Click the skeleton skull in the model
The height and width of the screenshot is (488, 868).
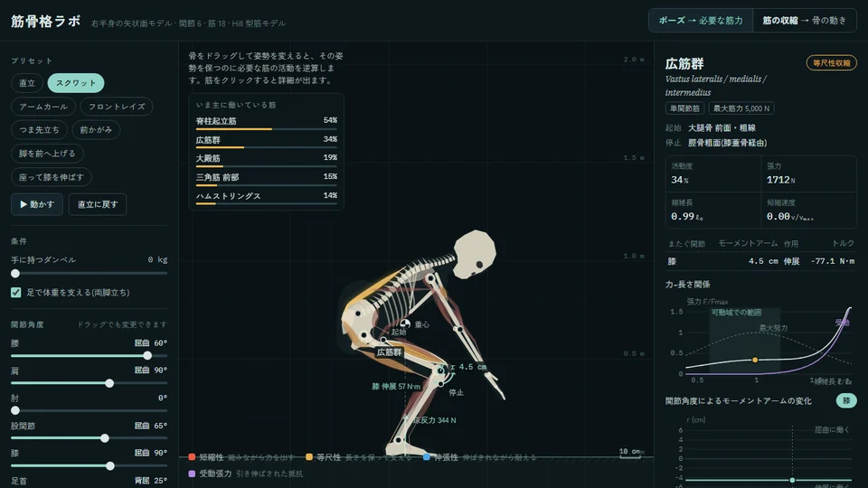475,254
